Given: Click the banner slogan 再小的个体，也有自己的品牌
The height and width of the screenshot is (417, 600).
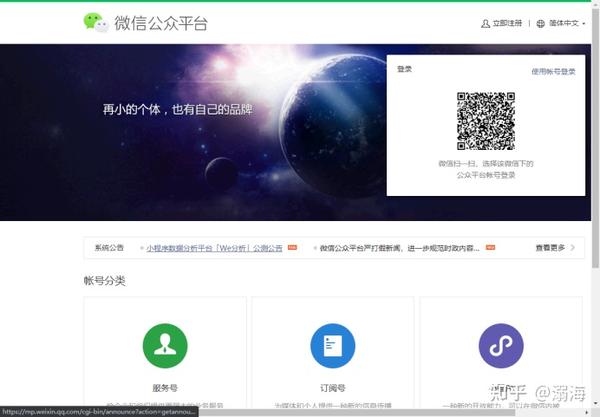Looking at the screenshot, I should coord(178,110).
